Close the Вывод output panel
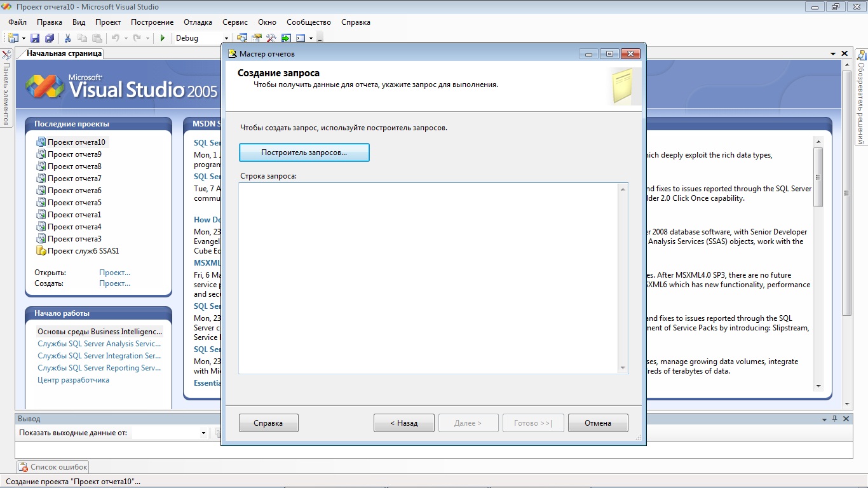Viewport: 868px width, 488px height. point(846,419)
